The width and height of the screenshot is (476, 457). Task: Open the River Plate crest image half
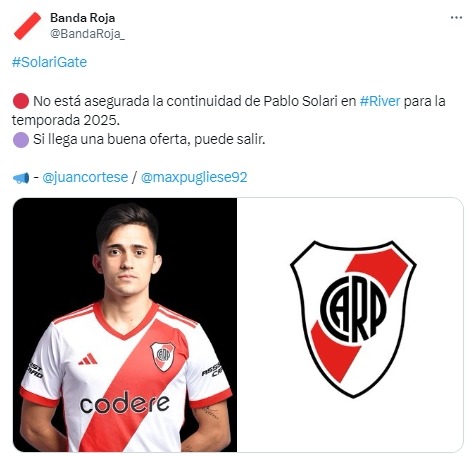[x=350, y=325]
